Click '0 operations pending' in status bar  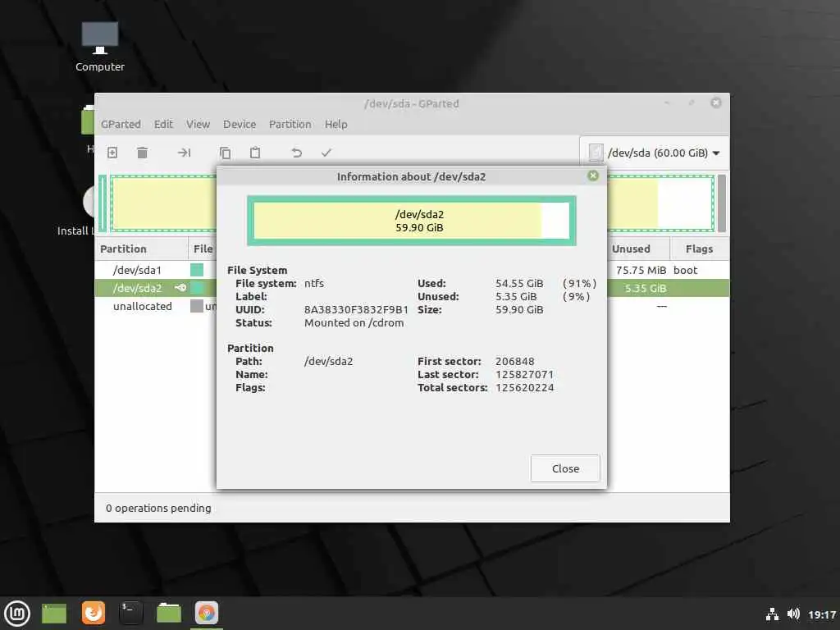click(x=158, y=508)
